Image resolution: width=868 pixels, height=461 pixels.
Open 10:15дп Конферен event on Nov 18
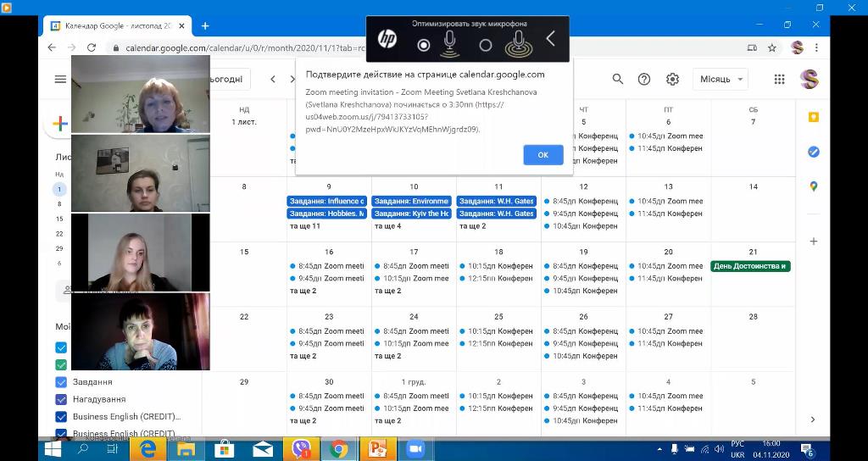click(496, 266)
